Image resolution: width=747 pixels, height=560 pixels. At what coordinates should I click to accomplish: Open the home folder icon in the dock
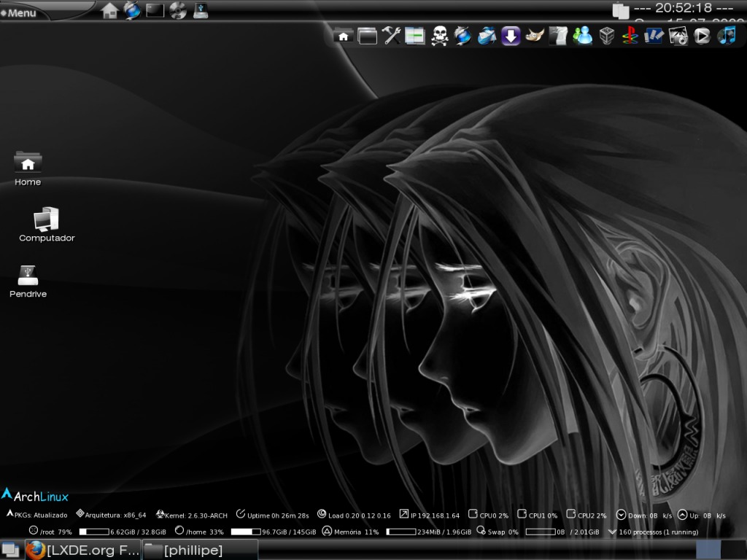pos(344,36)
